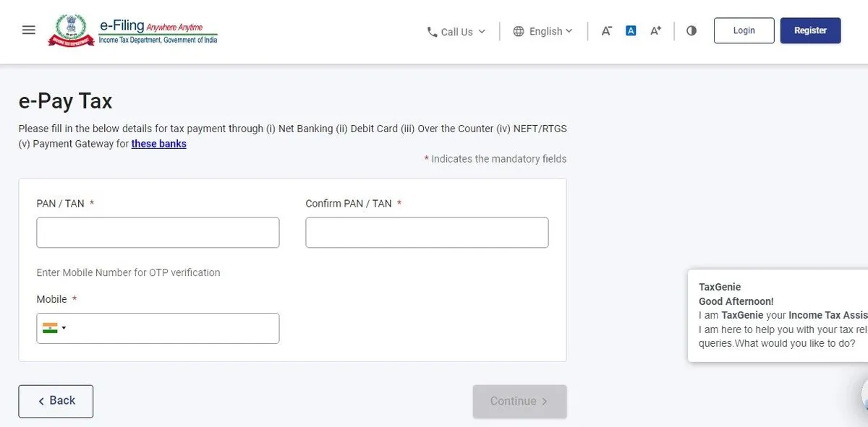
Task: Click the Register button
Action: tap(810, 30)
